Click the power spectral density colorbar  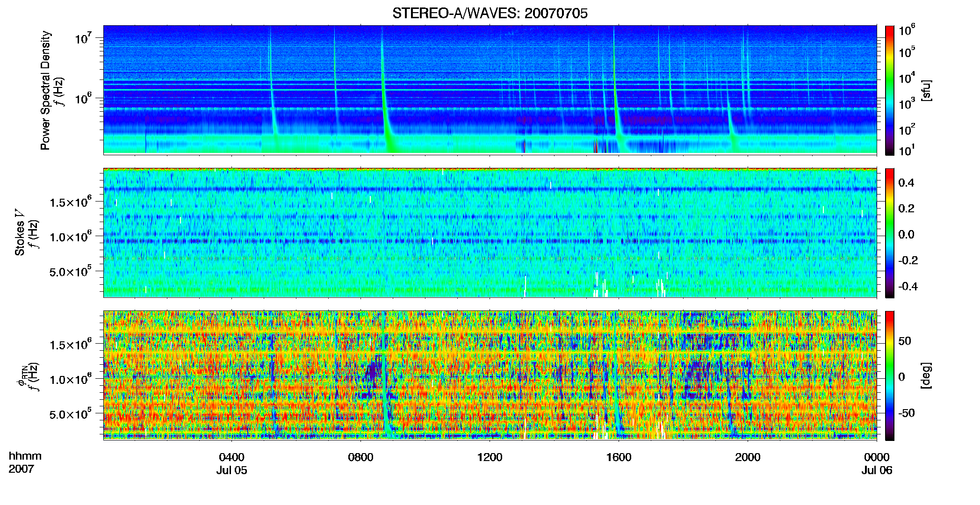coord(890,90)
